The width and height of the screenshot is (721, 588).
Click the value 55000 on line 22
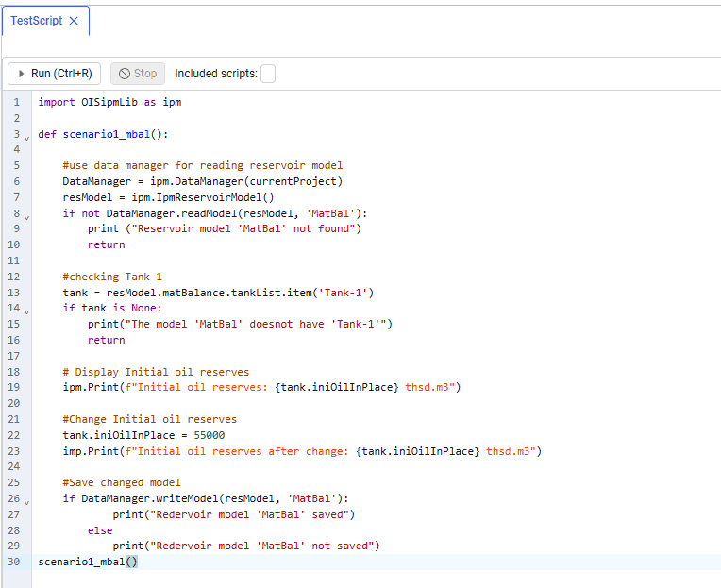[210, 435]
